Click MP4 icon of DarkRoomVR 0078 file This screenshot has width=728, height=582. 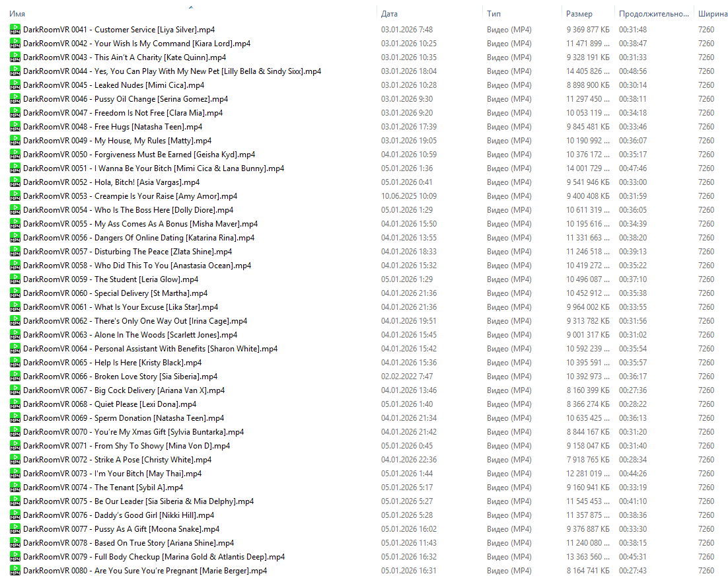[15, 543]
